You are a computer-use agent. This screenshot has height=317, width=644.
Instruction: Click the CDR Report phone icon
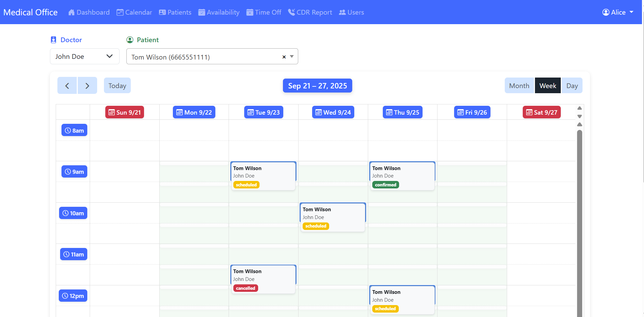(291, 12)
